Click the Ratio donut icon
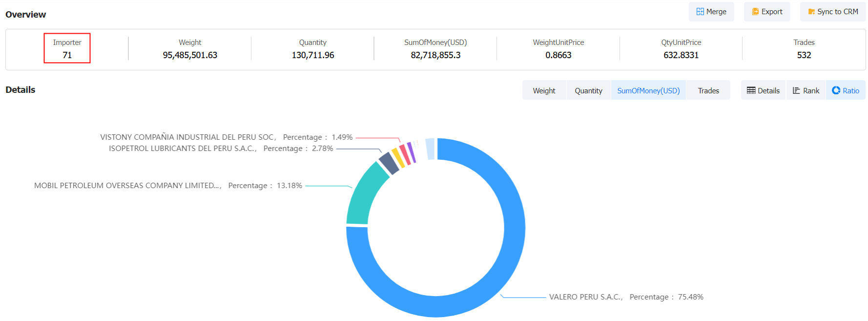868x321 pixels. (x=836, y=90)
